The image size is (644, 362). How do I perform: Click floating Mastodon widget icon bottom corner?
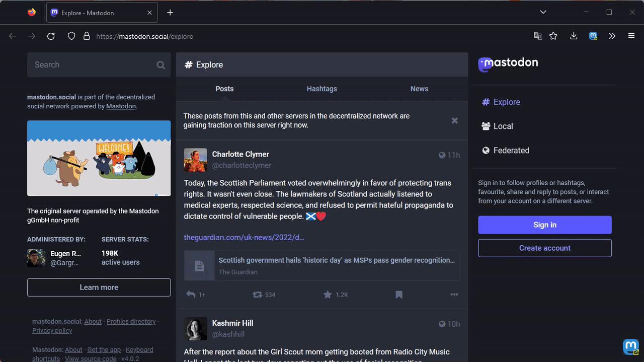631,347
